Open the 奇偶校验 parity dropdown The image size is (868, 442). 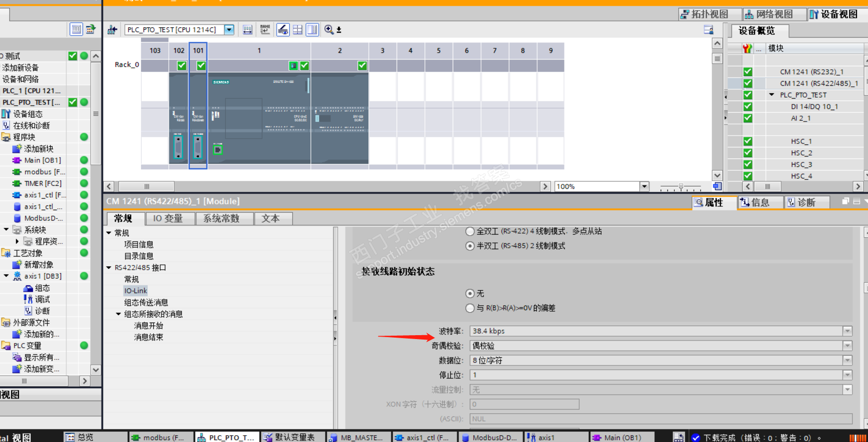pyautogui.click(x=848, y=346)
